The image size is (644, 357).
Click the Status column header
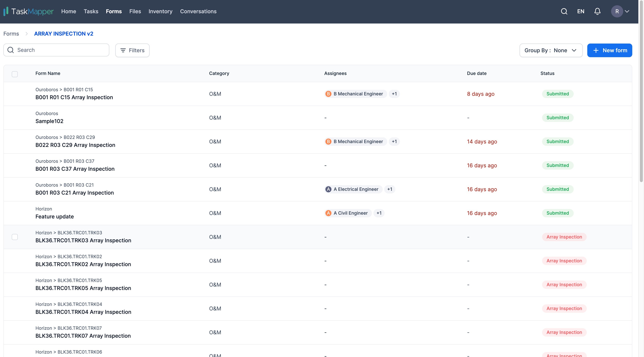pos(547,73)
